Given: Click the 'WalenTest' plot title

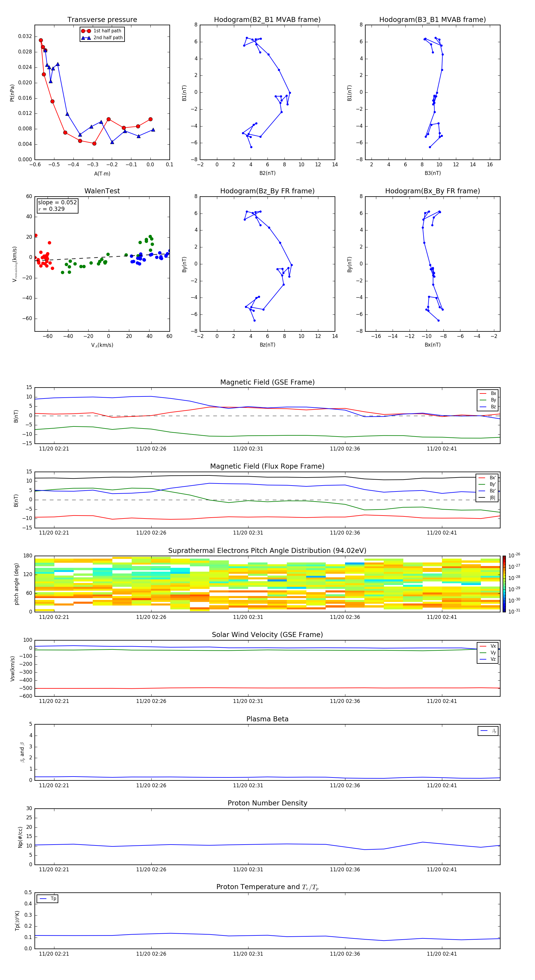Looking at the screenshot, I should [102, 191].
